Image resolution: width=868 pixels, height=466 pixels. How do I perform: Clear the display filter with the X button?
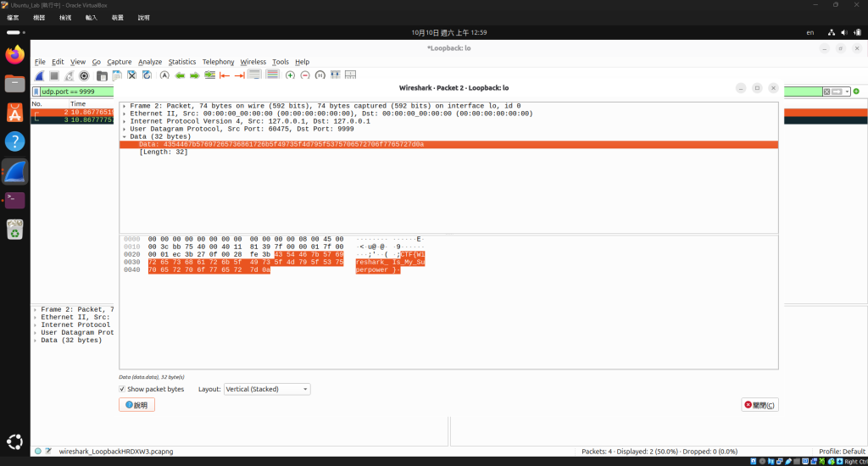click(826, 92)
